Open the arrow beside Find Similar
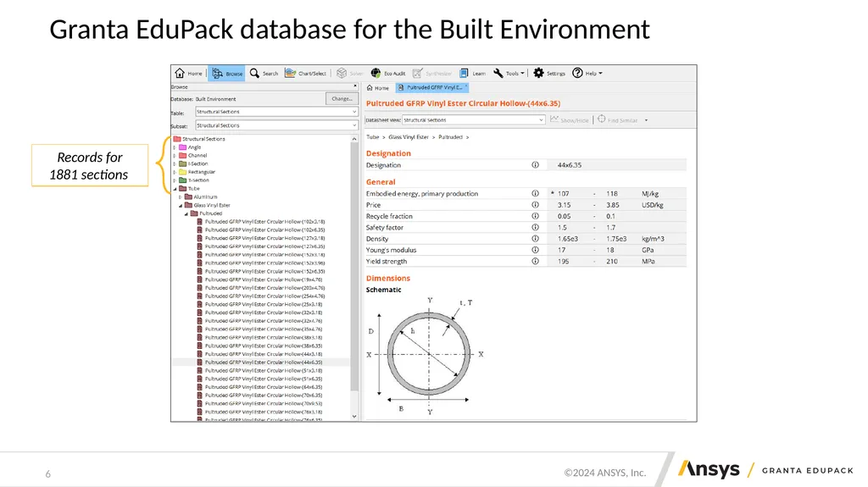Screen dimensions: 868x487 point(646,120)
